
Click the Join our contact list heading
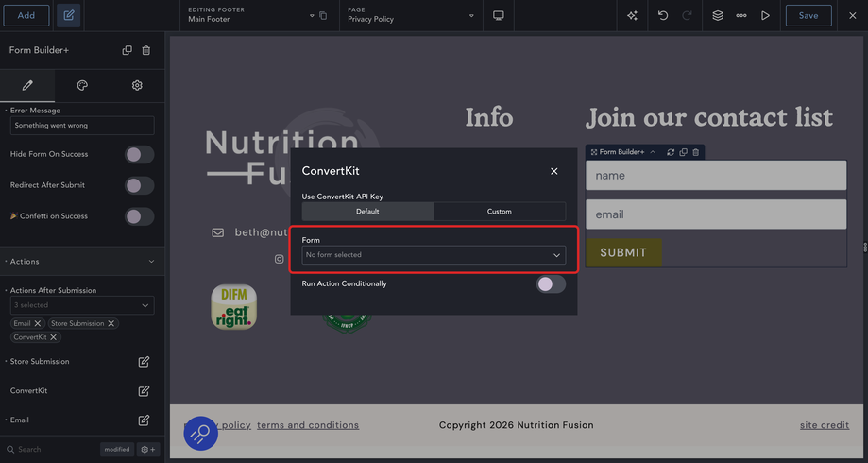coord(709,117)
